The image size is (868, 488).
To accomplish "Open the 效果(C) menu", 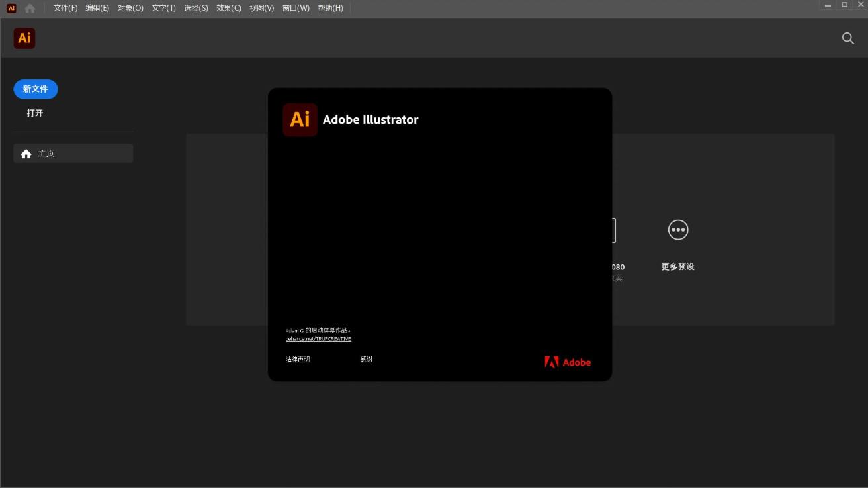I will (228, 8).
